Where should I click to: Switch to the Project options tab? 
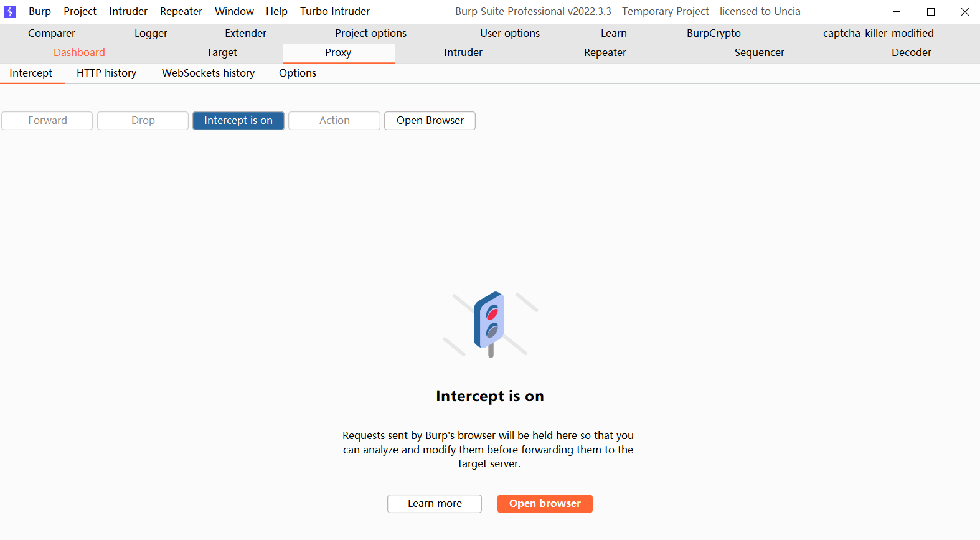point(370,33)
